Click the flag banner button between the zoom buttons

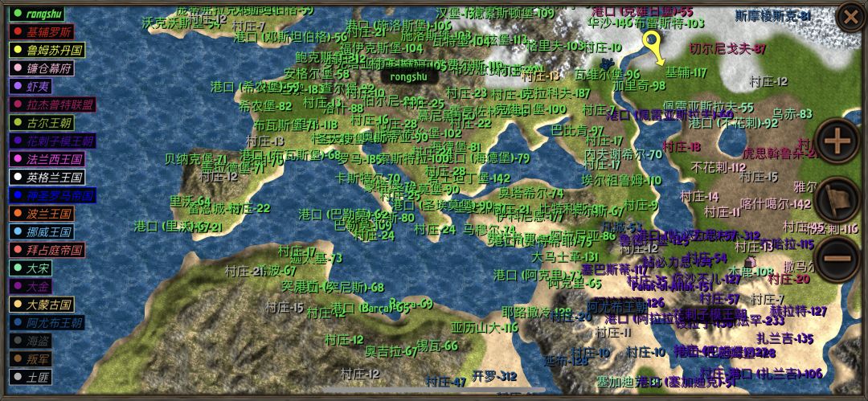point(837,201)
